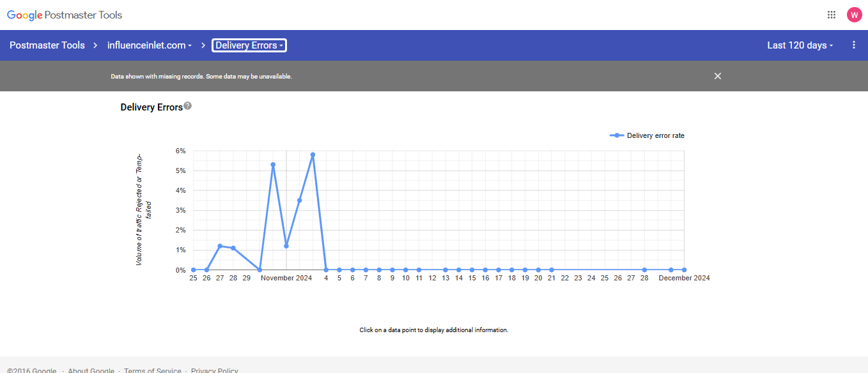This screenshot has width=868, height=373.
Task: Click the Google Postmaster Tools logo
Action: pos(65,15)
